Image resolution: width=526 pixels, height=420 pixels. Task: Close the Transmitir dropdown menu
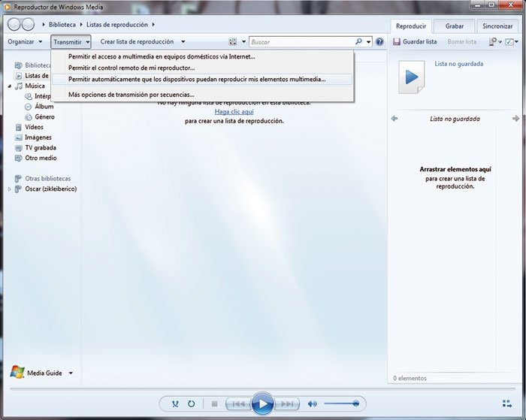(x=71, y=42)
